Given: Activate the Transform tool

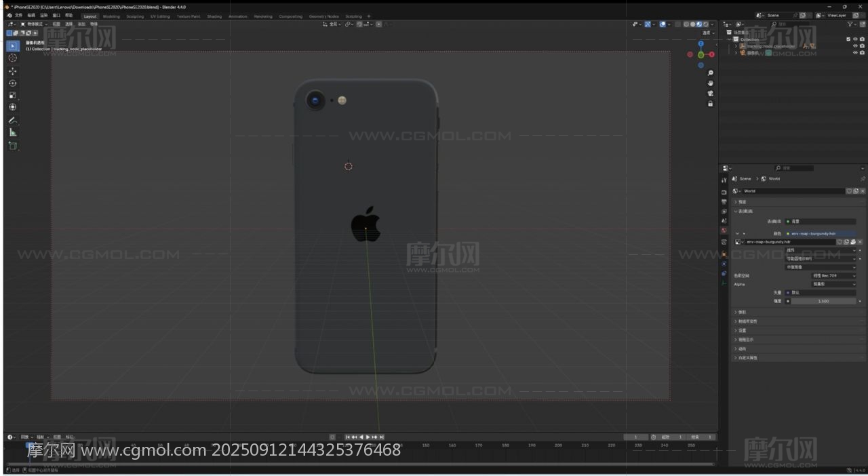Looking at the screenshot, I should click(13, 107).
